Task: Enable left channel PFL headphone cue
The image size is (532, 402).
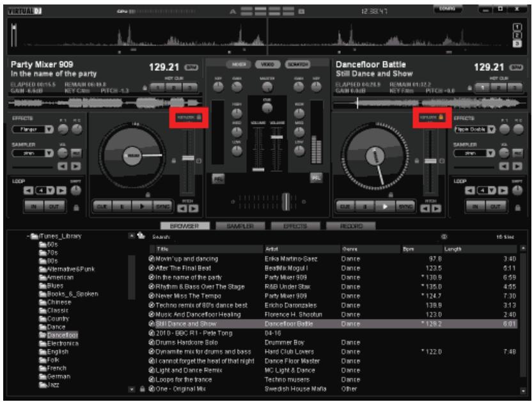Action: click(x=218, y=179)
